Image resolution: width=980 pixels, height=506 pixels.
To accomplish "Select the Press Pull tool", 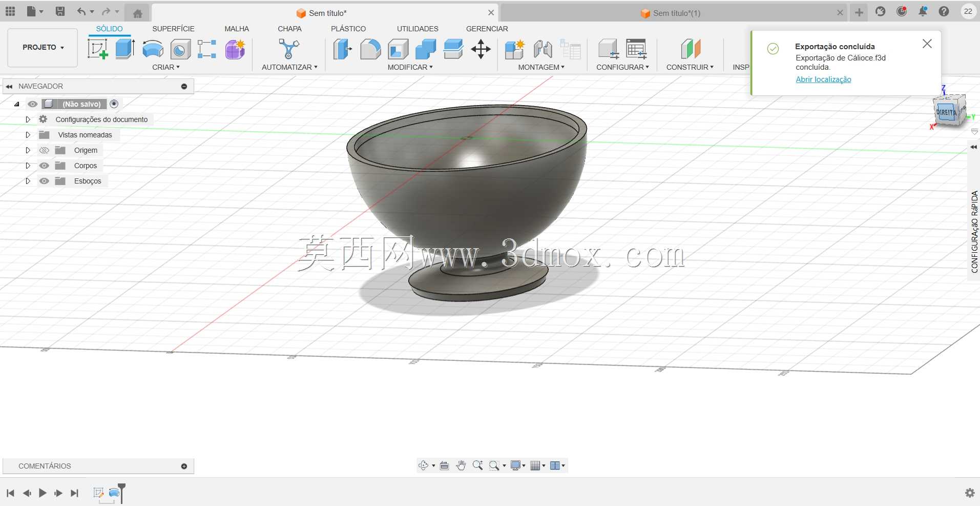I will coord(342,49).
